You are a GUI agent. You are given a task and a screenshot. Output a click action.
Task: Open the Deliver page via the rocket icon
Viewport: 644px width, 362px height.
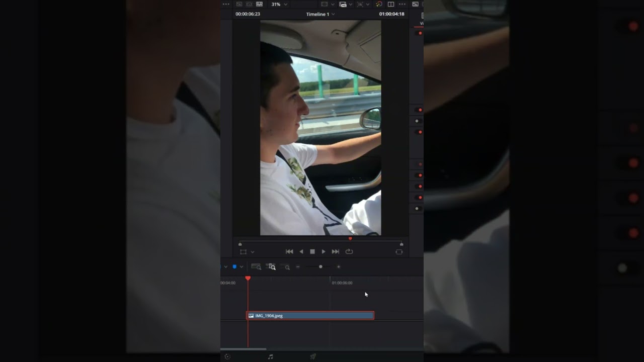(x=313, y=357)
